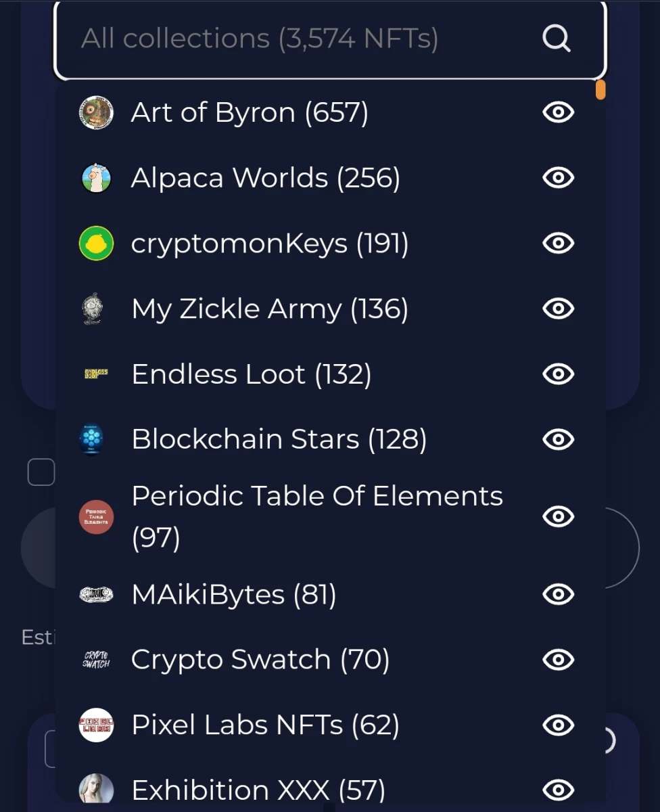
Task: Click the Periodic Table Of Elements red logo
Action: [96, 517]
